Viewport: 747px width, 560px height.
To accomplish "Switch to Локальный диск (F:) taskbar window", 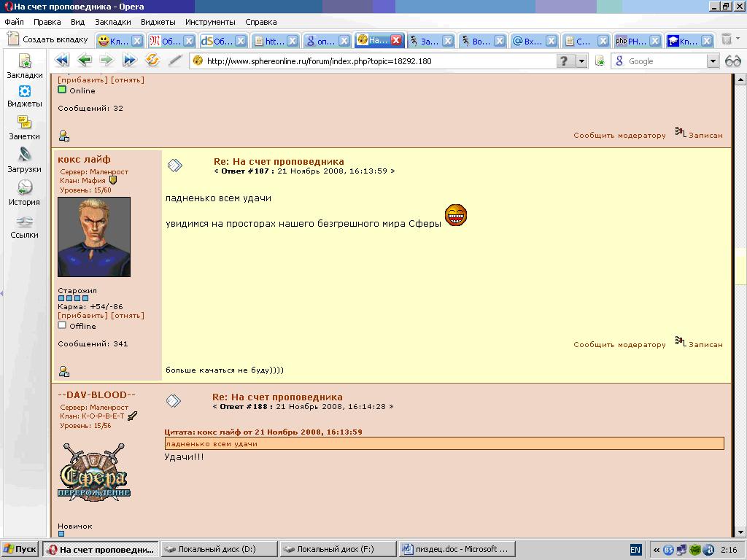I will tap(338, 550).
